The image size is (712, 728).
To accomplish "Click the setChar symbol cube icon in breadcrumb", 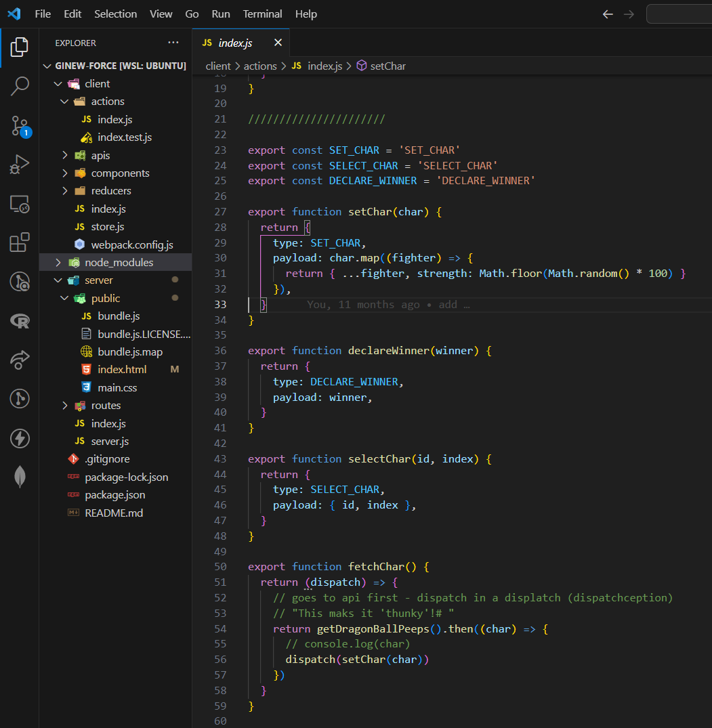I will tap(361, 66).
